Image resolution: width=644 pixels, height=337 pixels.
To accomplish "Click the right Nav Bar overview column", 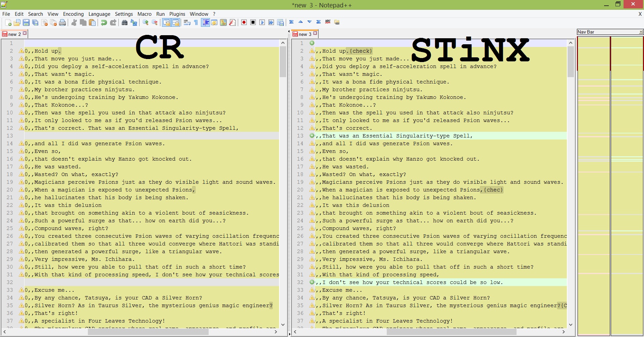I will 627,186.
